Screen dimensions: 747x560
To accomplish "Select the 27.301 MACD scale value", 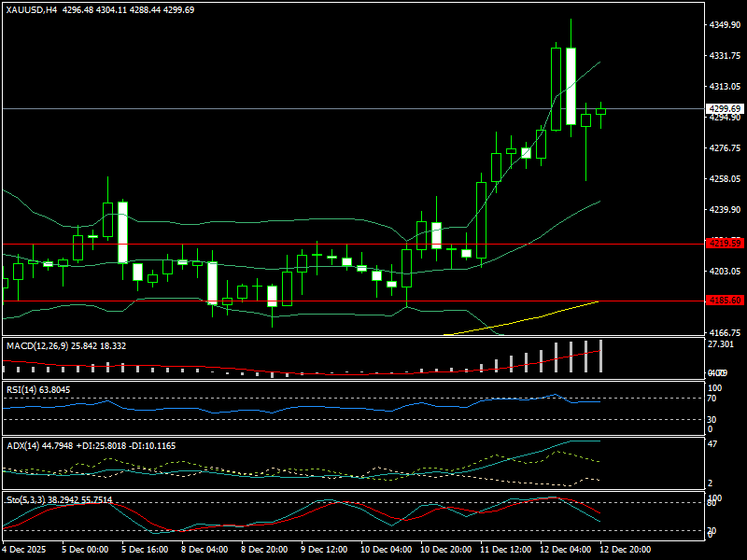I will [x=721, y=344].
